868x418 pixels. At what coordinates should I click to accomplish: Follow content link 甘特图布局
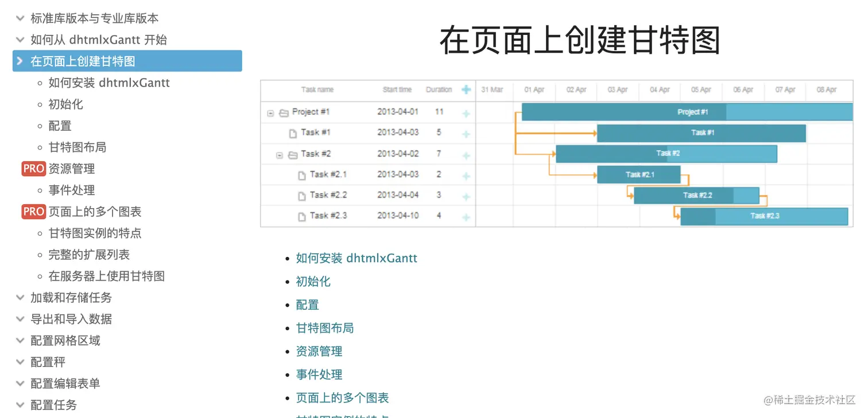click(x=325, y=328)
